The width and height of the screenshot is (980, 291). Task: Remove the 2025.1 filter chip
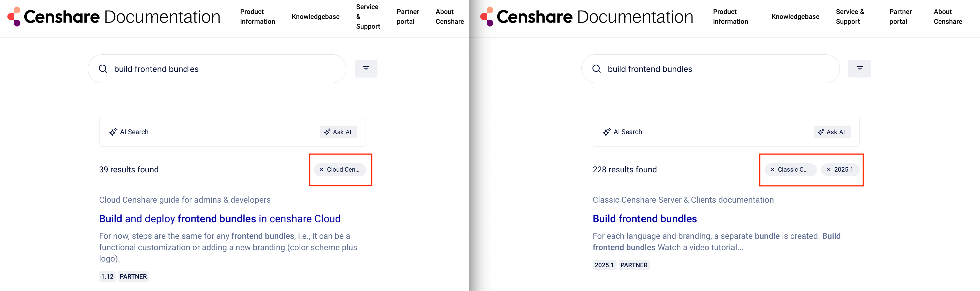point(829,170)
